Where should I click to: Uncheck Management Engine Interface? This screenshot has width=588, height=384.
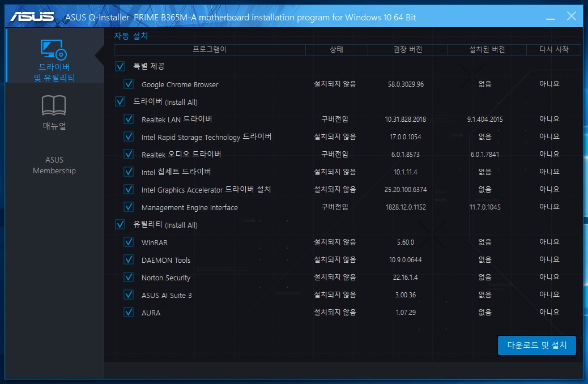129,207
